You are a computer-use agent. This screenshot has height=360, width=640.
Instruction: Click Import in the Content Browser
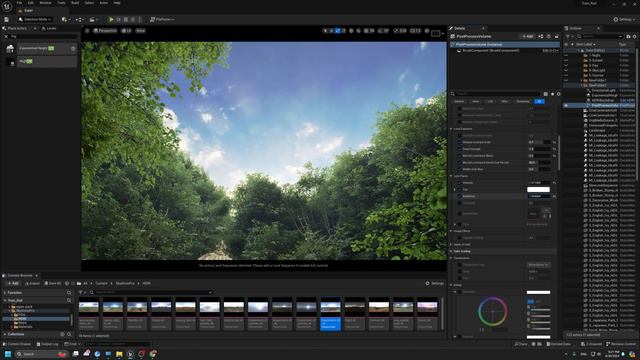pyautogui.click(x=33, y=283)
